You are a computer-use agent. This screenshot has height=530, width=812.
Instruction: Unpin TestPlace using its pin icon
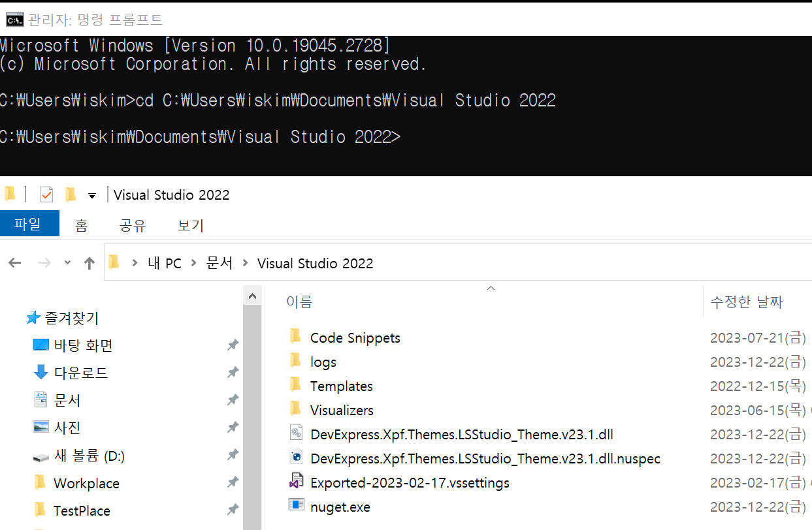pyautogui.click(x=233, y=510)
